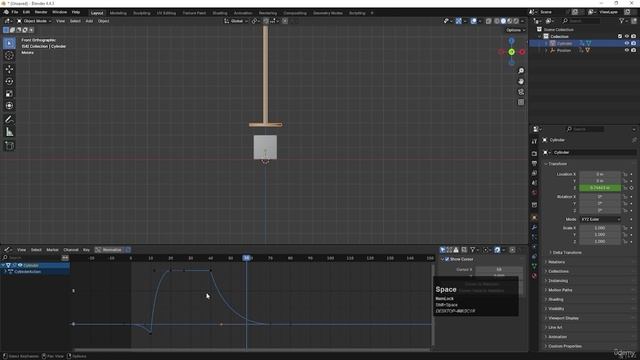640x360 pixels.
Task: Click the outliner search field
Action: (x=582, y=21)
